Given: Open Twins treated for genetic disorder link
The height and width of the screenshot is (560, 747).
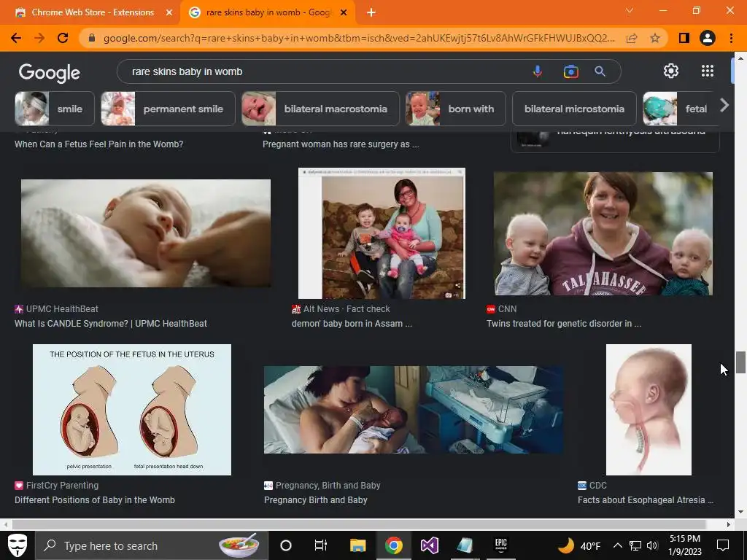Looking at the screenshot, I should [564, 324].
